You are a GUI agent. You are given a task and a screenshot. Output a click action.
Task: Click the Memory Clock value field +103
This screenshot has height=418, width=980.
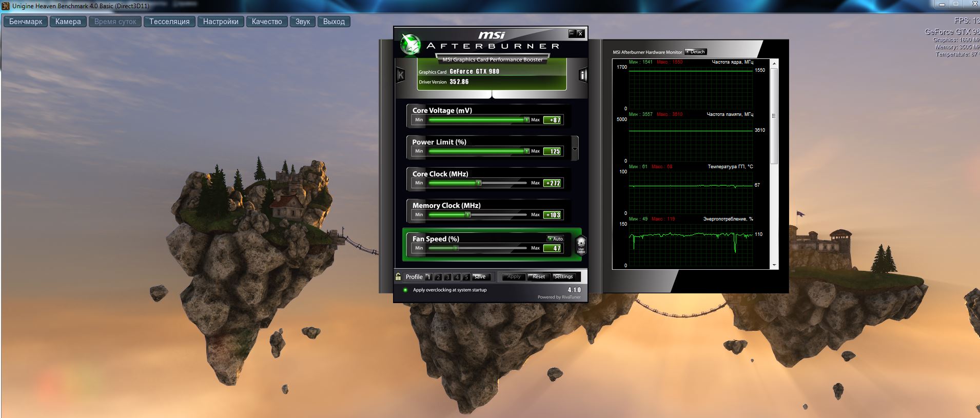point(553,215)
